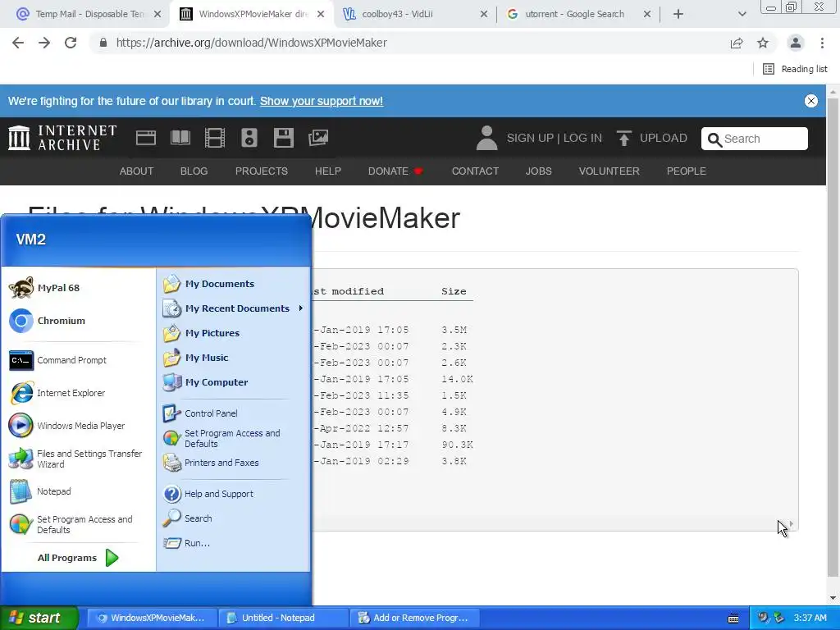Image resolution: width=840 pixels, height=630 pixels.
Task: Open the CONTACT menu item
Action: tap(475, 171)
